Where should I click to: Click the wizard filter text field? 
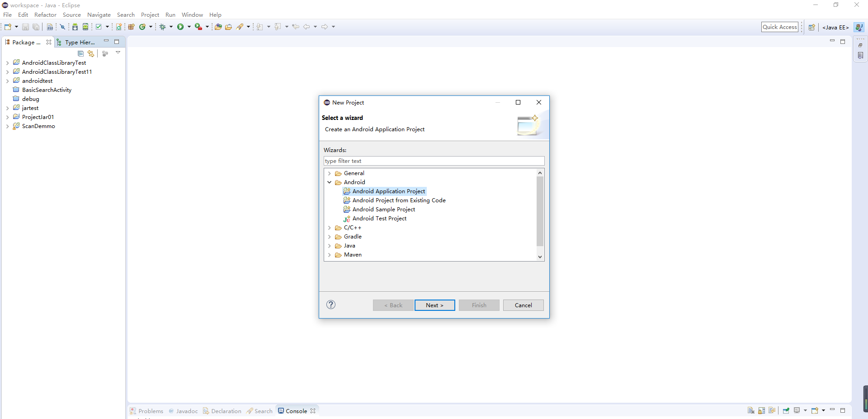pyautogui.click(x=434, y=161)
